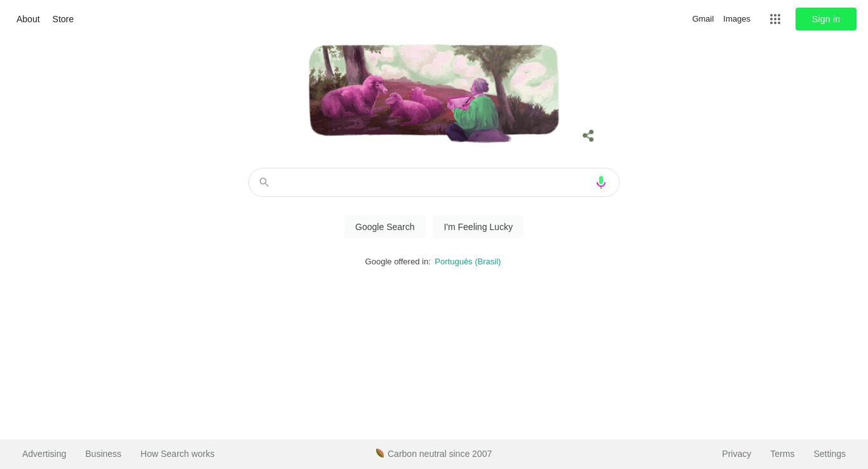The width and height of the screenshot is (868, 469).
Task: Switch language to Português (Brasil)
Action: tap(468, 262)
